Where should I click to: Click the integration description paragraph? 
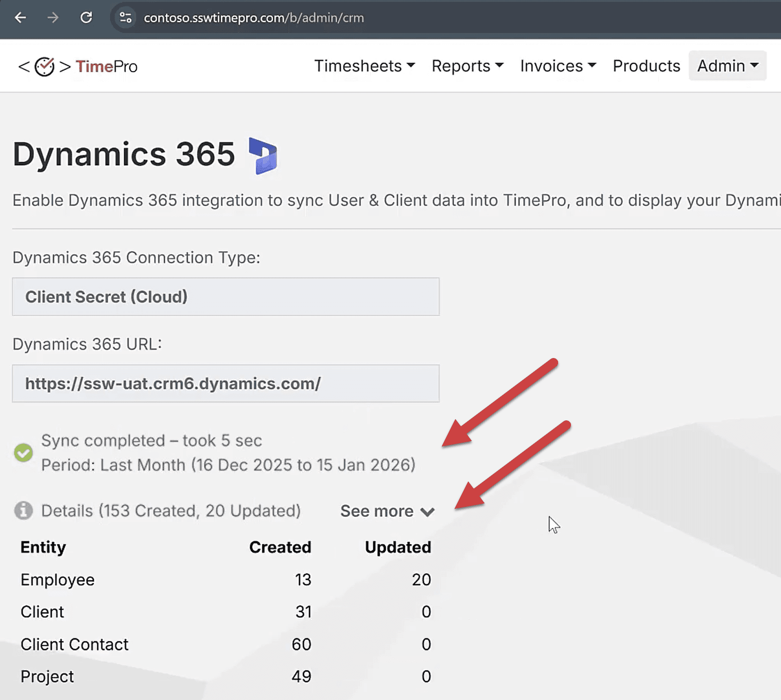[397, 200]
